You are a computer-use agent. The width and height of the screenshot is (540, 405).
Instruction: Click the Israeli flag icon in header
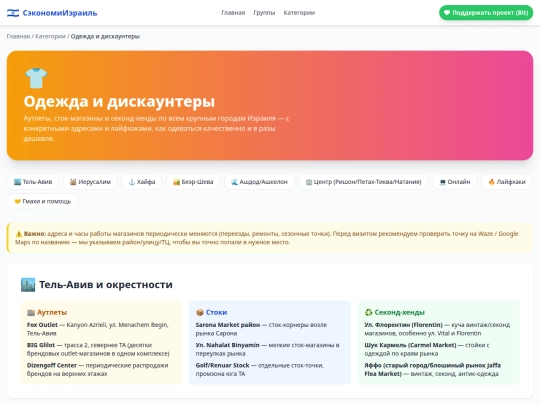tap(13, 13)
